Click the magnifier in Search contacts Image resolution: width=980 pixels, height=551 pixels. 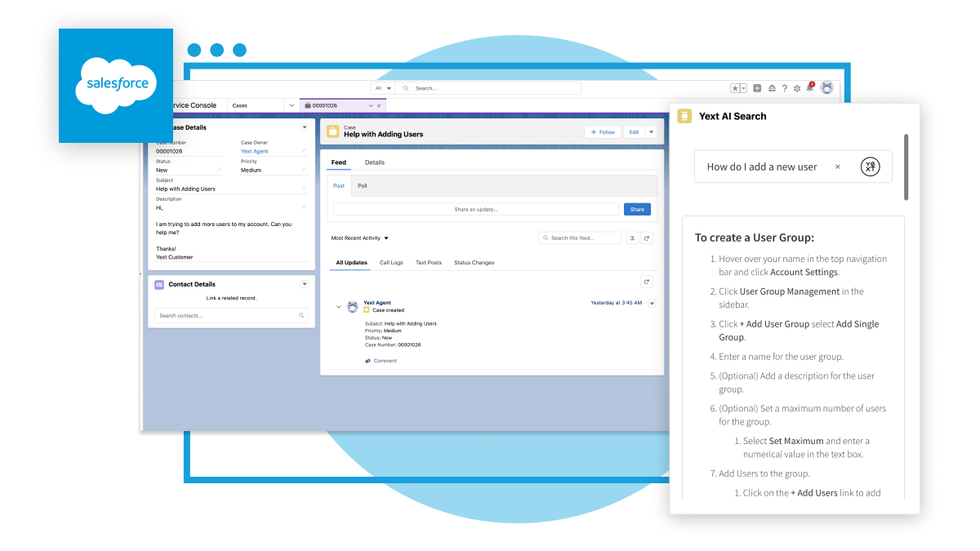pos(301,315)
